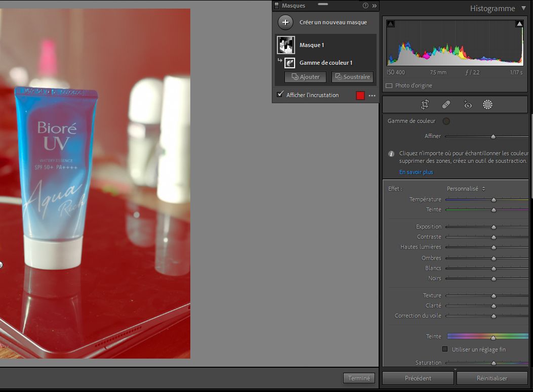Open the red overlay color swatch
The image size is (533, 392).
(360, 96)
